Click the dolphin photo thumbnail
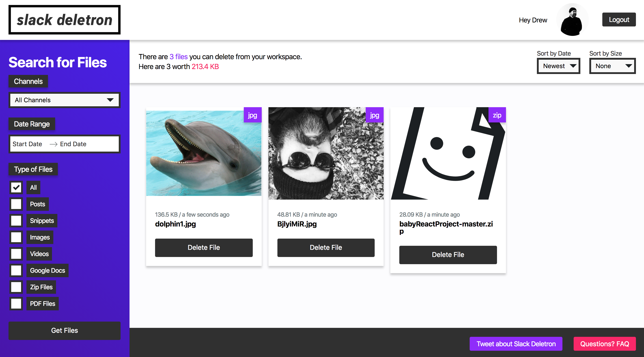This screenshot has height=357, width=644. pyautogui.click(x=204, y=154)
